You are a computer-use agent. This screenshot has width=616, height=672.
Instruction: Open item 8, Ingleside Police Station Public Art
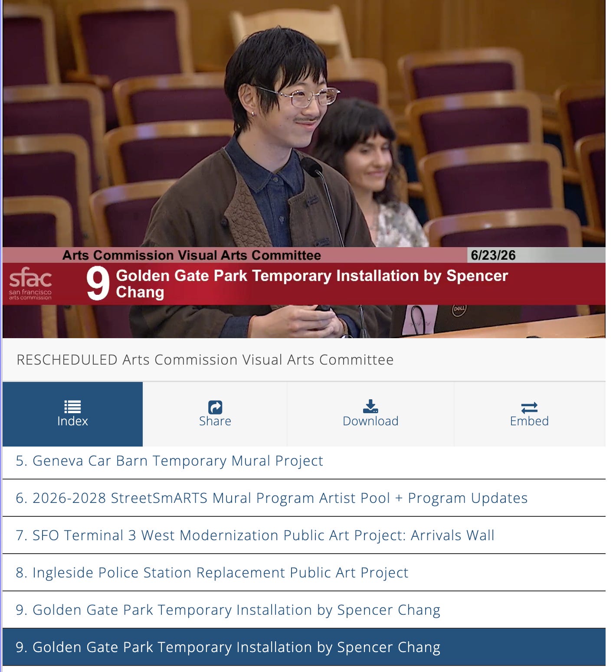[x=304, y=573]
